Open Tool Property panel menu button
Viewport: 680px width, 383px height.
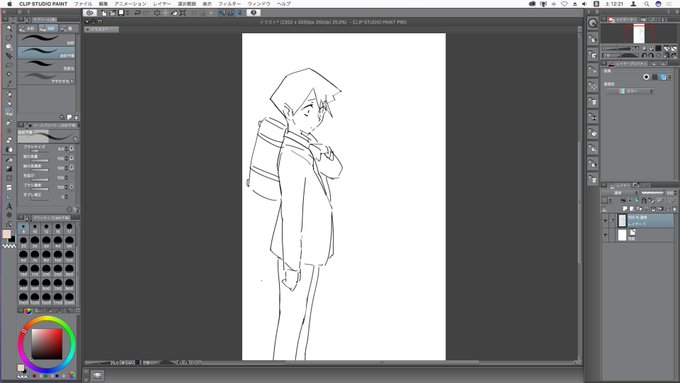20,125
